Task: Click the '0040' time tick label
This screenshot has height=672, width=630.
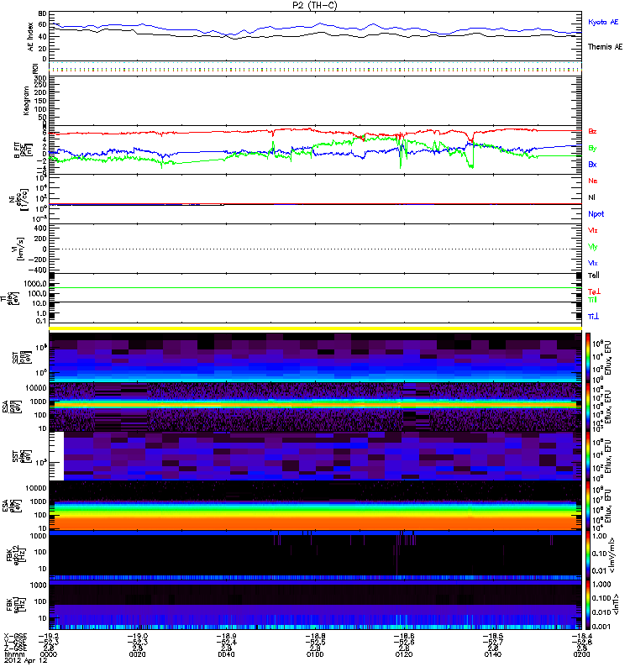Action: tap(226, 654)
